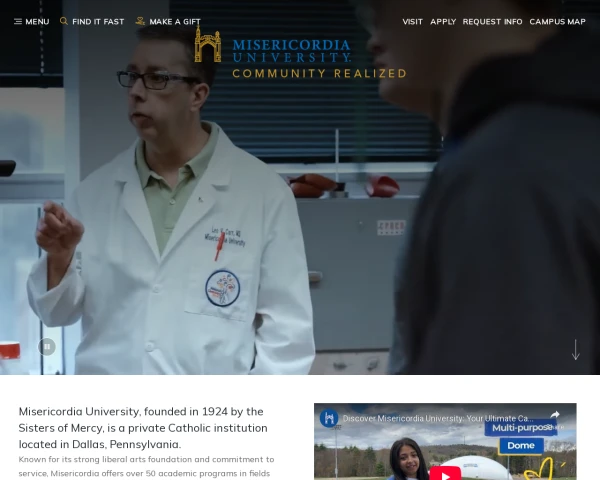Play the embedded YouTube video
Image resolution: width=600 pixels, height=480 pixels.
click(x=445, y=475)
